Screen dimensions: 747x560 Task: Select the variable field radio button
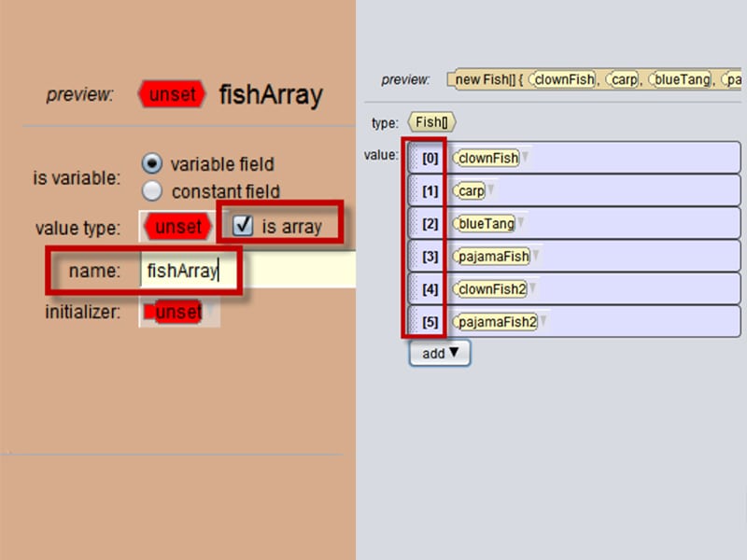point(152,163)
